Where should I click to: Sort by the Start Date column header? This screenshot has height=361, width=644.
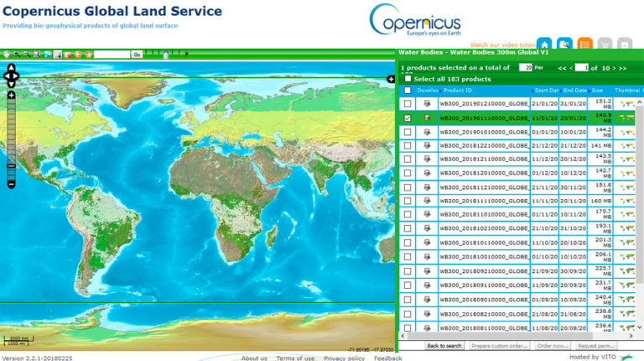pyautogui.click(x=547, y=91)
